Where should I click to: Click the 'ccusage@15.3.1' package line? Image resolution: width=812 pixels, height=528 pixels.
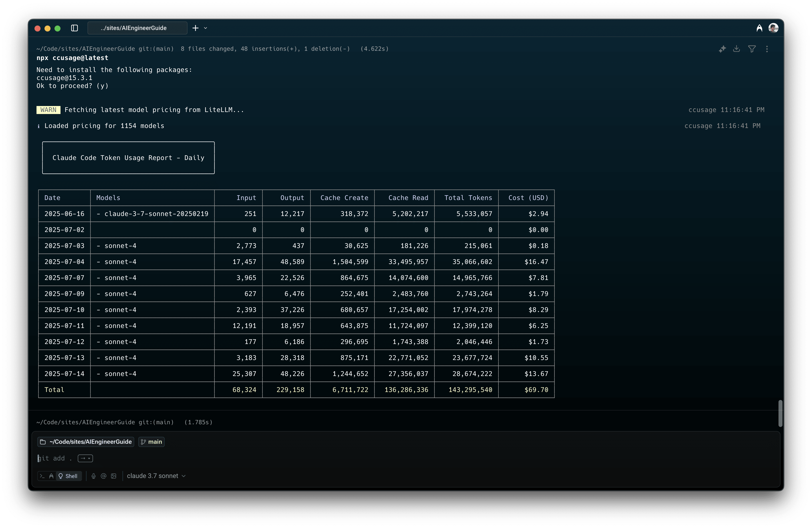click(x=64, y=78)
